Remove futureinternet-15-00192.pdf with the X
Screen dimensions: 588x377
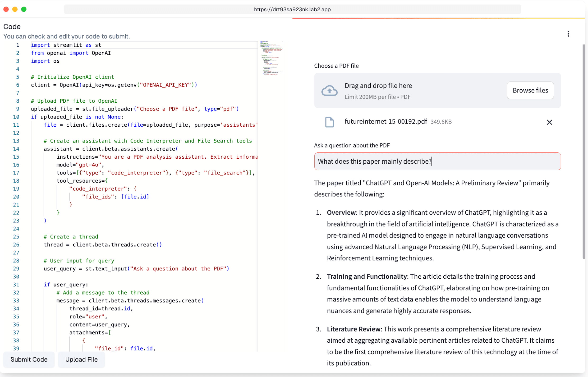(x=549, y=122)
